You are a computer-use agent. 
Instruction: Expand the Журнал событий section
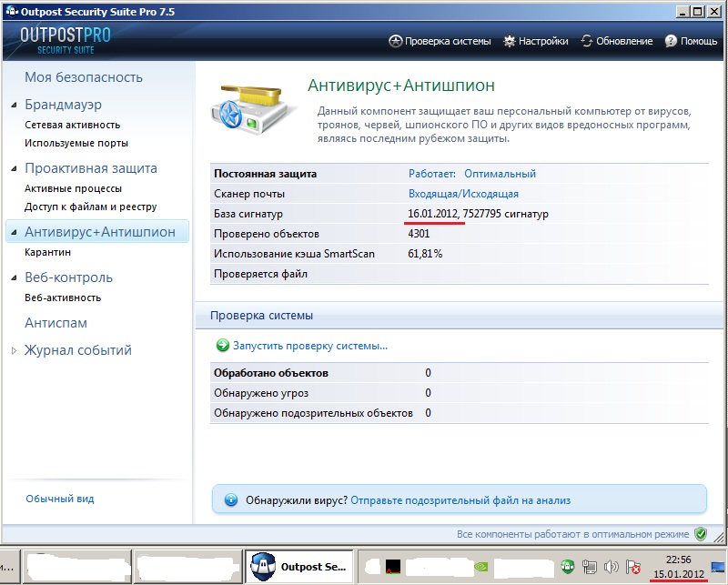pyautogui.click(x=15, y=351)
